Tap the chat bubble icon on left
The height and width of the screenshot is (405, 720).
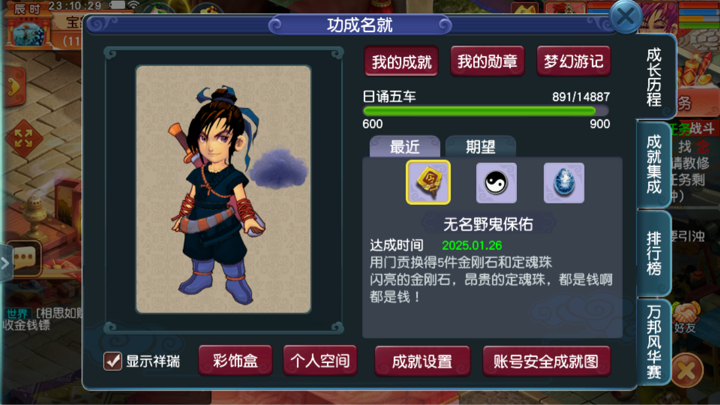click(24, 258)
